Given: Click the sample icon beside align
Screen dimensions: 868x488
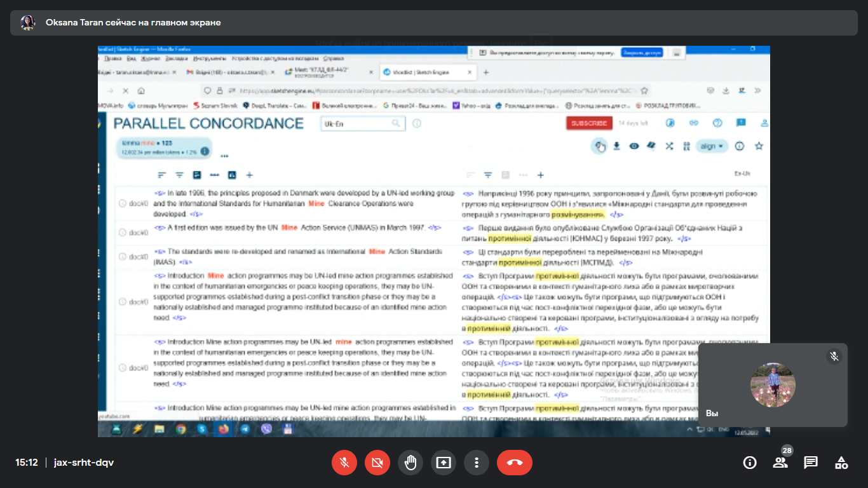Looking at the screenshot, I should click(686, 146).
